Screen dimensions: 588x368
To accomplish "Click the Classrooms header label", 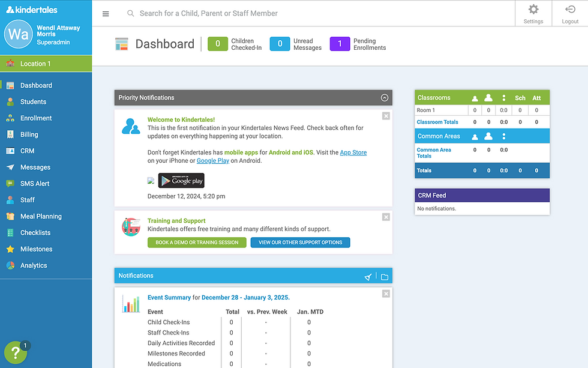I will tap(434, 97).
